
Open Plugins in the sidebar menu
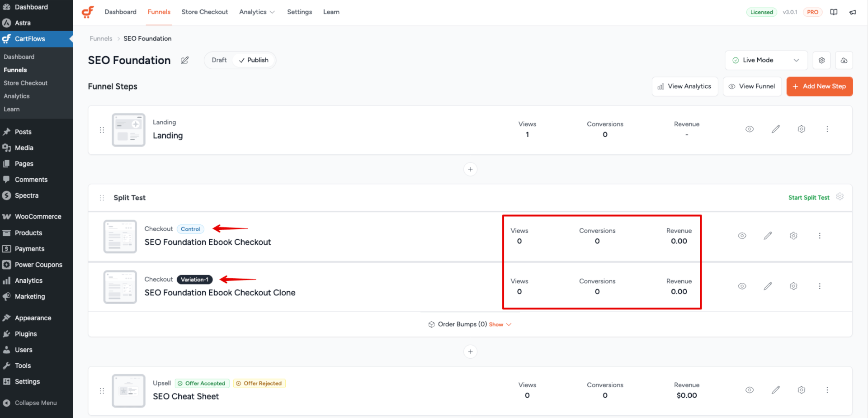pyautogui.click(x=36, y=334)
